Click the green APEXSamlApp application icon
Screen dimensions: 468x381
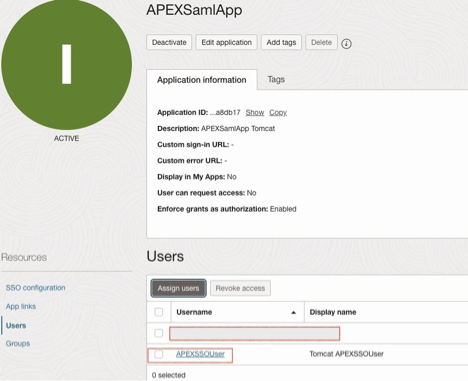[x=67, y=64]
